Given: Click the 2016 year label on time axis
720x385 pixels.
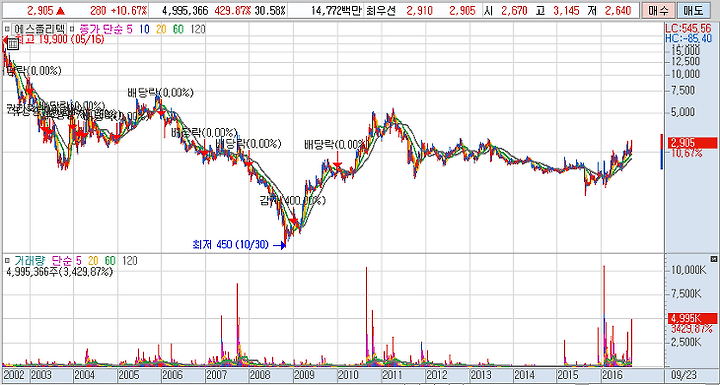Looking at the screenshot, I should pyautogui.click(x=613, y=375).
